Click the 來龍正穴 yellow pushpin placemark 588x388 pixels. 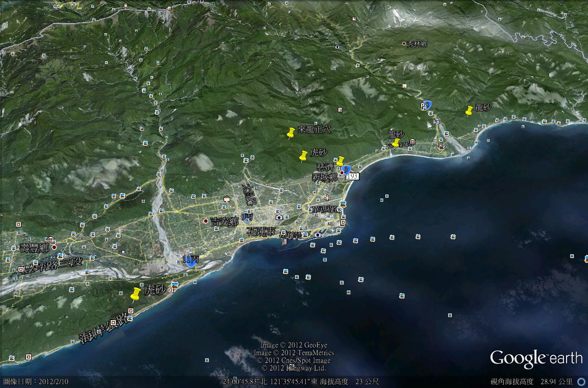point(291,133)
